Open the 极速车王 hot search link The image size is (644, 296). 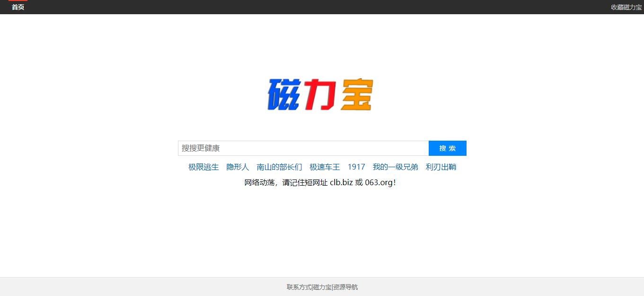pyautogui.click(x=325, y=167)
